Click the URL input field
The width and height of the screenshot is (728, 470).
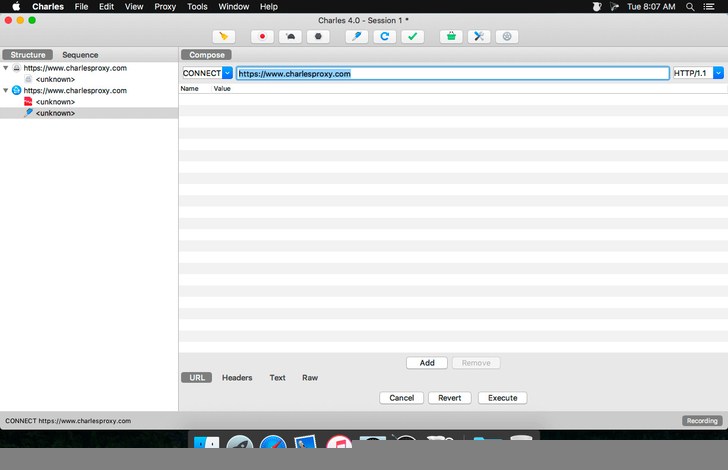[452, 73]
